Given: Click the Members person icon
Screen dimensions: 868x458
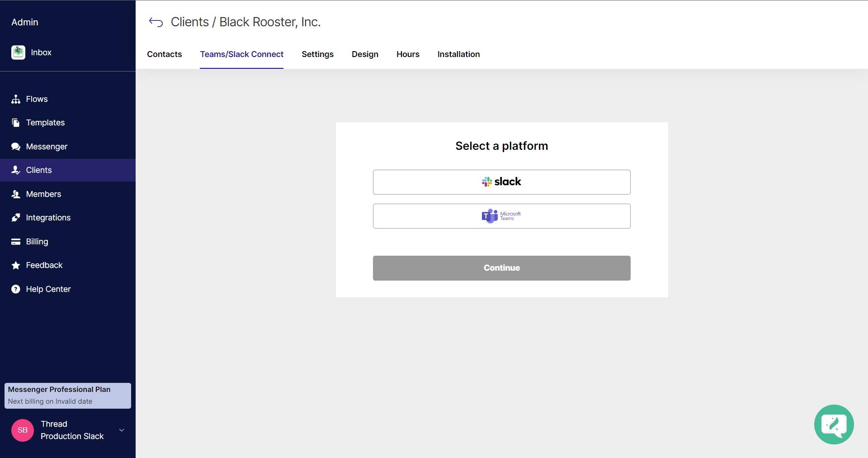Looking at the screenshot, I should coord(16,194).
